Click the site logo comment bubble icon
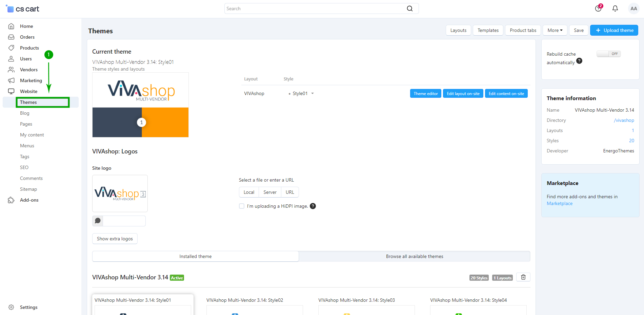Screen dimensions: 644x315 point(98,221)
